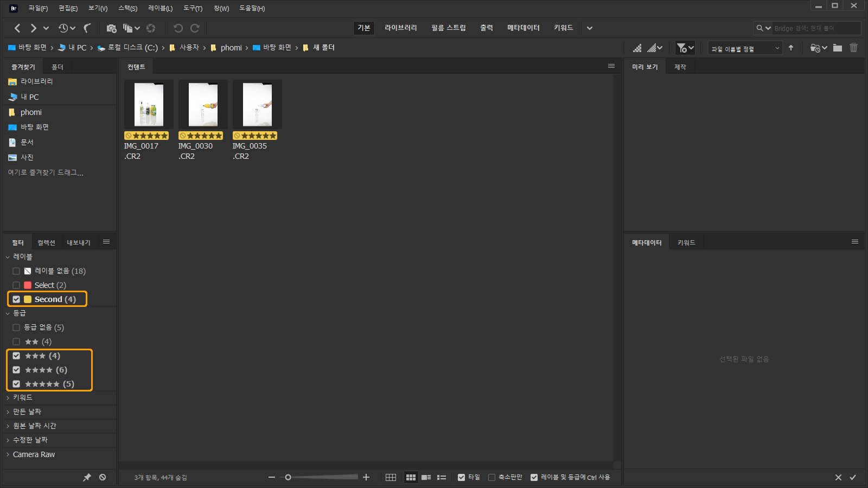Switch to the '폴더' tab
This screenshot has width=868, height=488.
pos(58,67)
